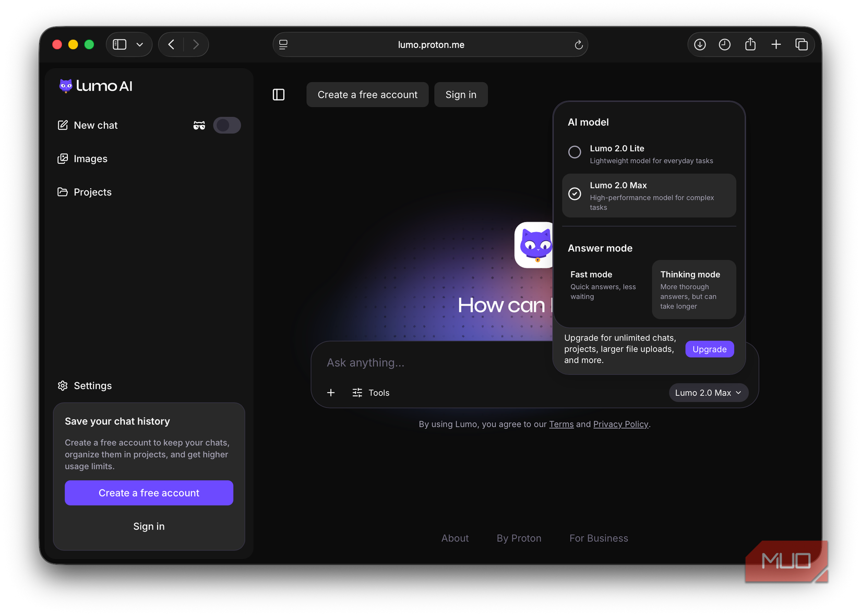
Task: Click the Projects folder icon
Action: tap(63, 192)
